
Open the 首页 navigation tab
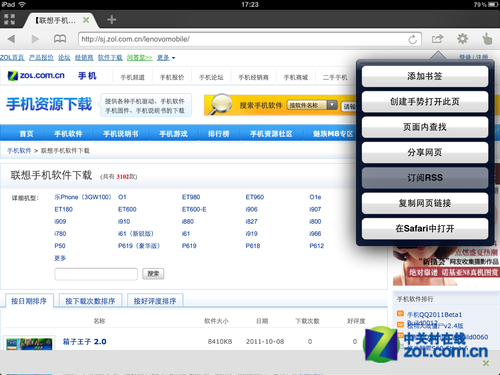click(x=26, y=134)
